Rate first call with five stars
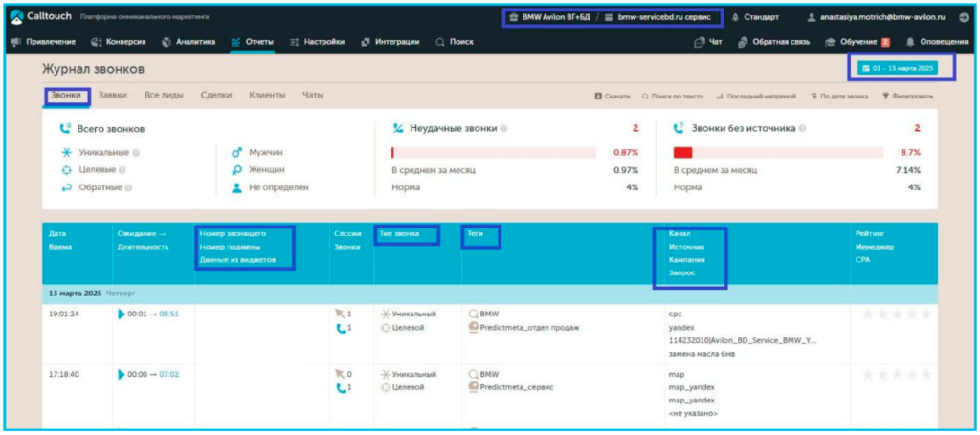 click(x=925, y=314)
